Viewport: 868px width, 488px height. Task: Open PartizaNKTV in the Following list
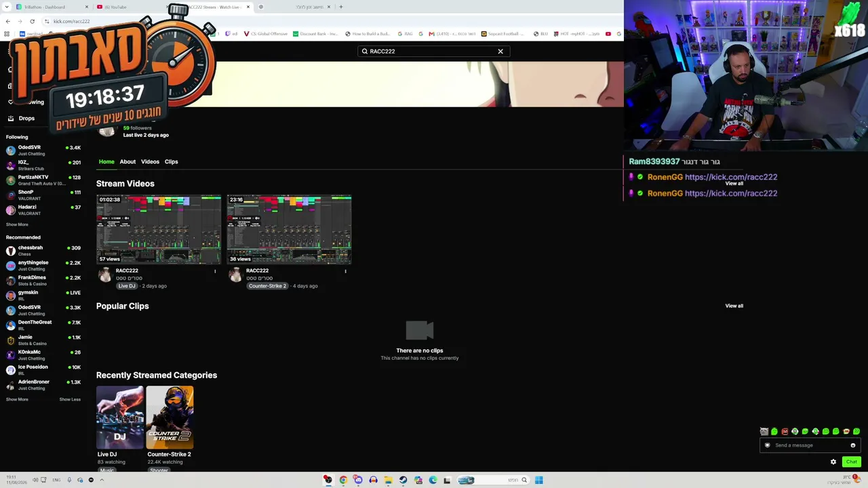[43, 180]
